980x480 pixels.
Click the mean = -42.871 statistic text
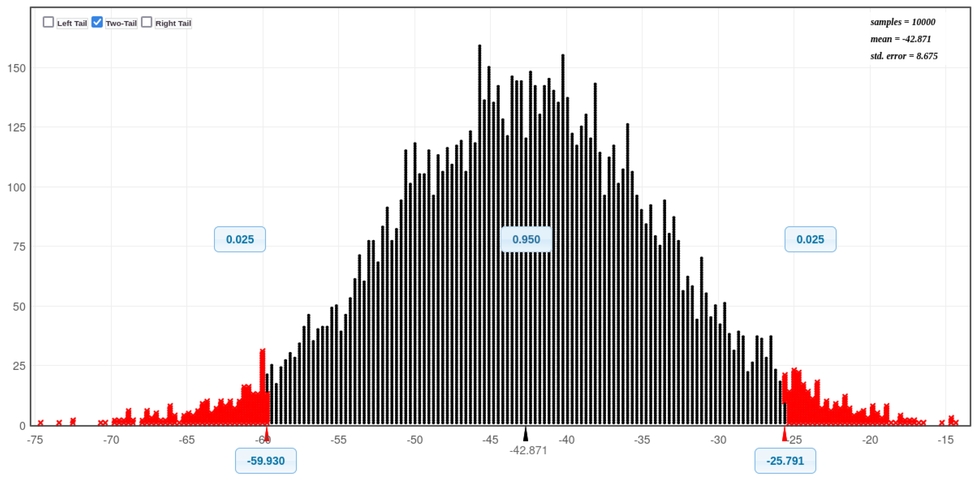point(900,39)
